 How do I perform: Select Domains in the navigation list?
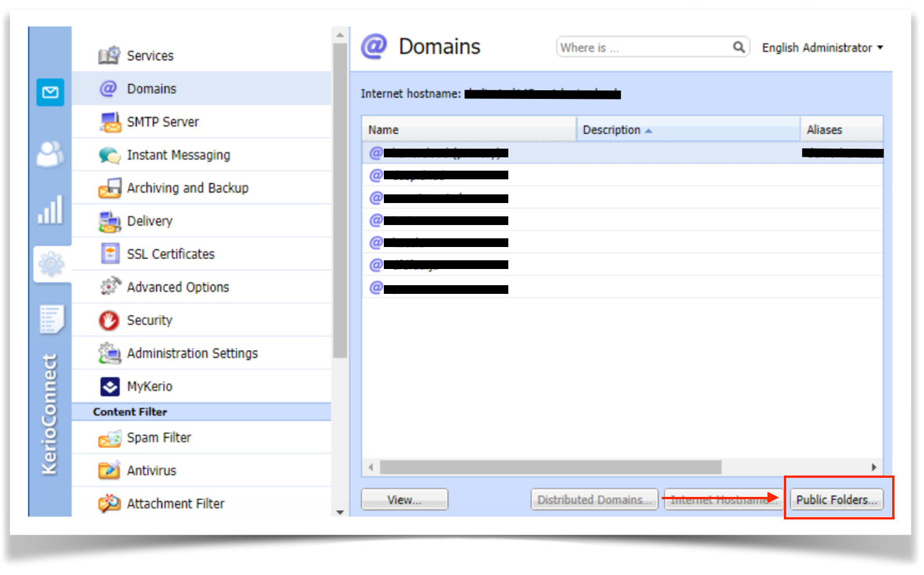201,89
